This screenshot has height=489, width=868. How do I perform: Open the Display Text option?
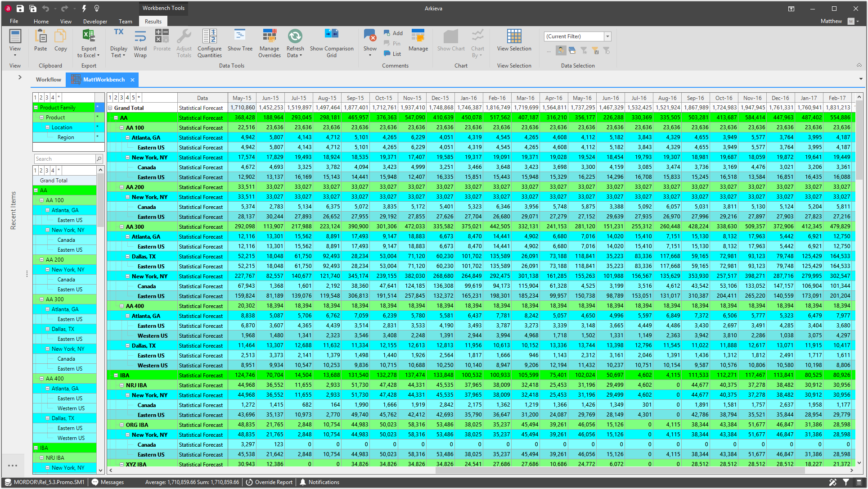(118, 43)
